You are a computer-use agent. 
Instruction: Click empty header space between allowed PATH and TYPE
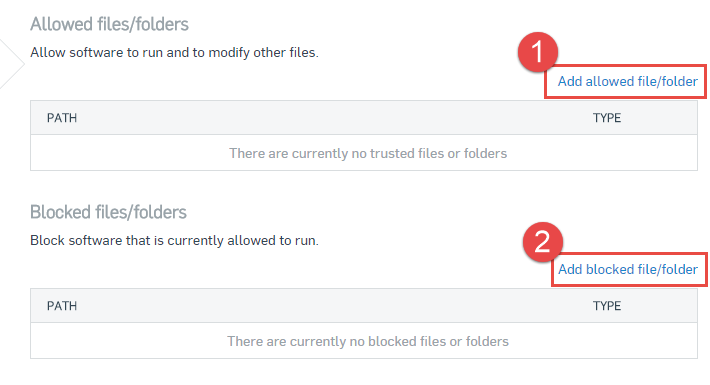click(335, 118)
